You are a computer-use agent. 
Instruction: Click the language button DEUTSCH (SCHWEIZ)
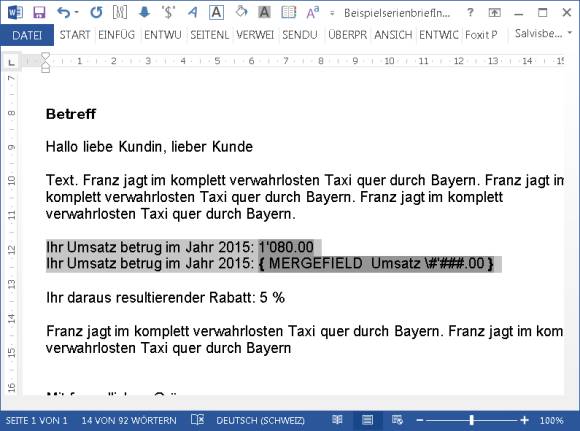pos(260,421)
